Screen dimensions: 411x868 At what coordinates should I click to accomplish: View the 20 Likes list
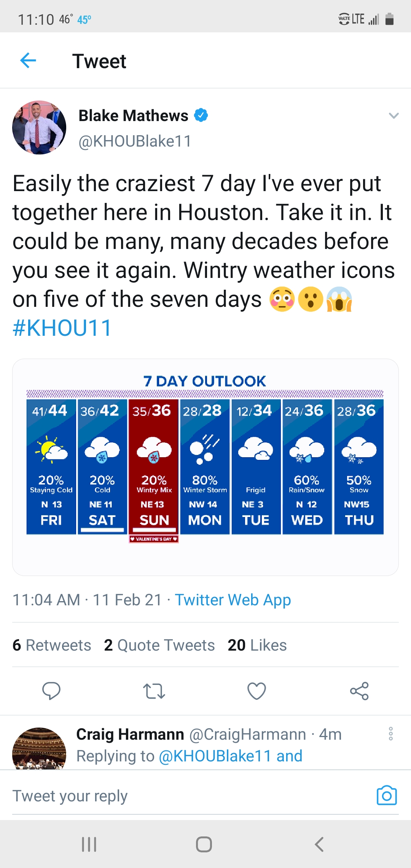(257, 645)
